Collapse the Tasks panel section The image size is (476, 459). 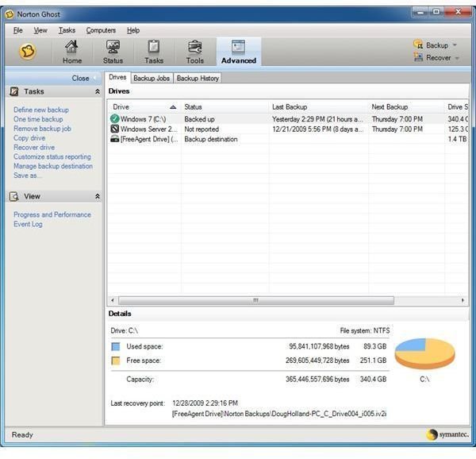(98, 91)
